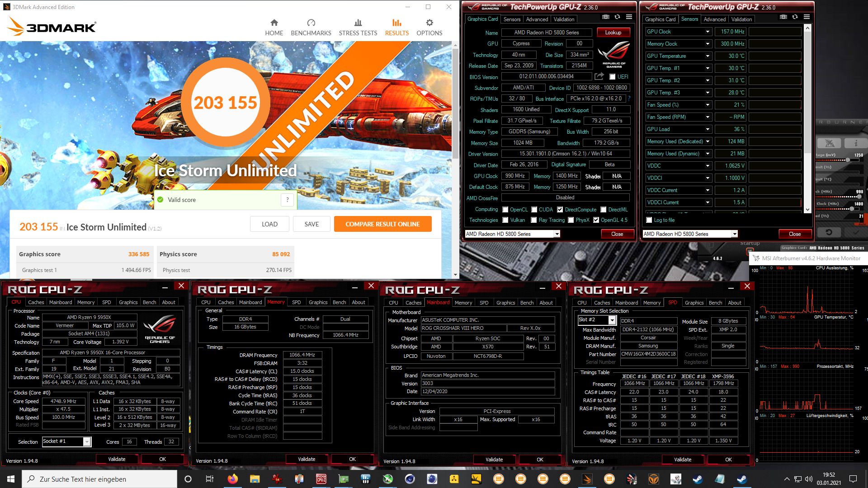The height and width of the screenshot is (488, 868).
Task: Toggle DirectML checkbox in GPU-Z
Action: (x=604, y=210)
